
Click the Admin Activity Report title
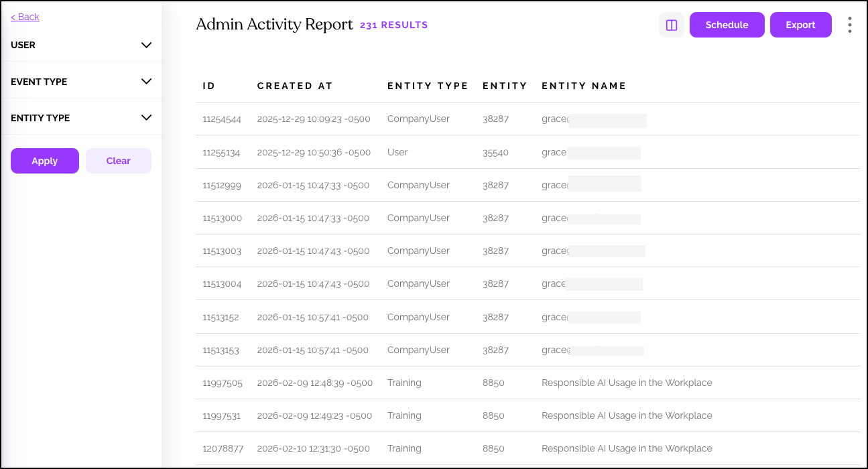274,25
